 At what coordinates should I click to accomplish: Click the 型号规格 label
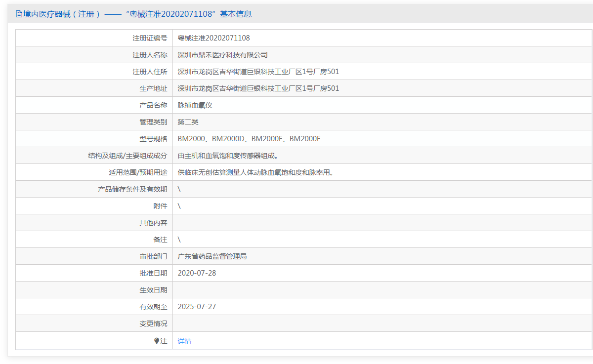pos(153,139)
